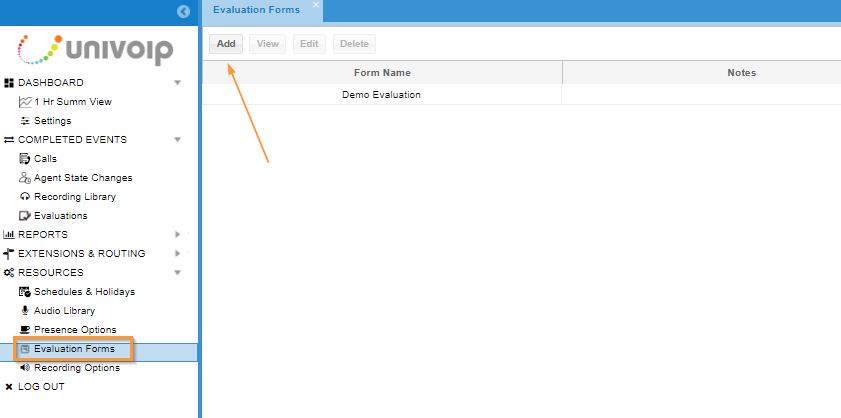Click LOG OUT
The image size is (841, 418).
[x=41, y=387]
